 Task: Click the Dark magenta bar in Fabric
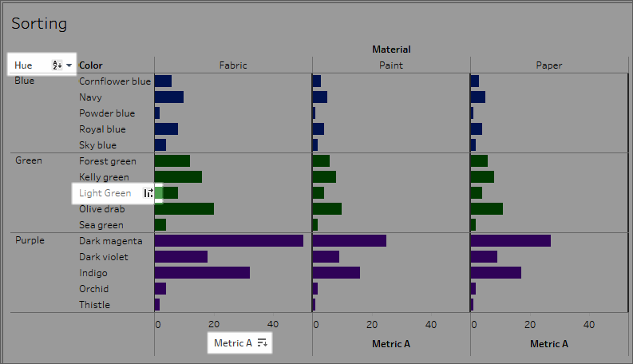[229, 241]
